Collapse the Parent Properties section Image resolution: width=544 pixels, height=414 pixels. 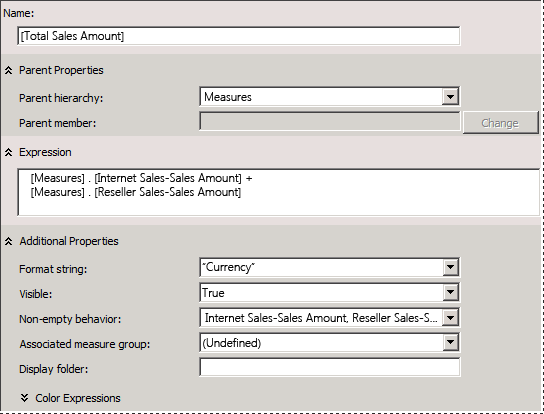[x=9, y=70]
